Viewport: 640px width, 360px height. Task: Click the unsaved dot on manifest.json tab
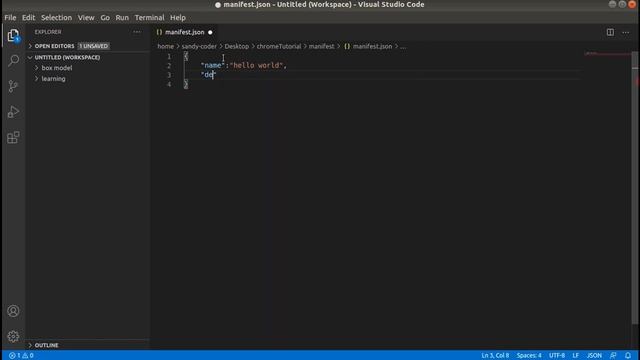210,32
